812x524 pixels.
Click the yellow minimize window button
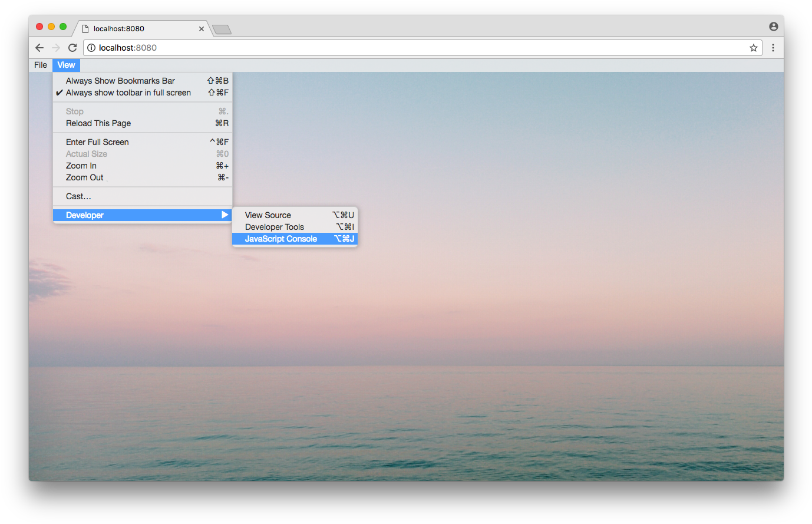click(x=51, y=27)
